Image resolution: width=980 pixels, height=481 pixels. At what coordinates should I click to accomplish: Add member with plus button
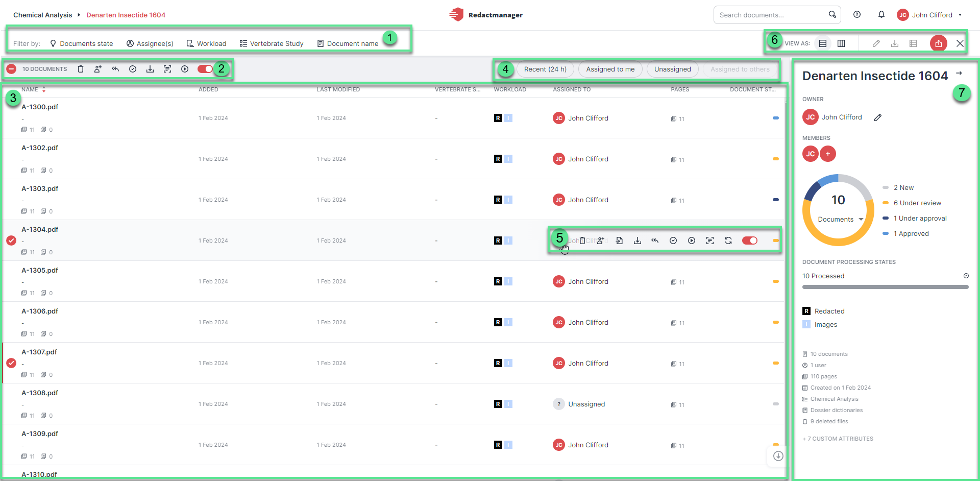[x=828, y=154]
